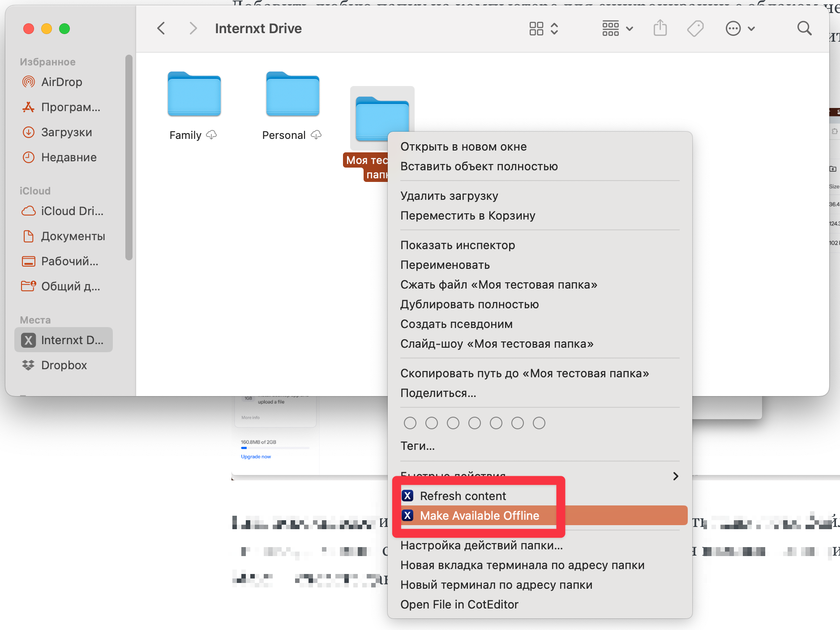Choose Создать псевдоним

click(x=540, y=324)
